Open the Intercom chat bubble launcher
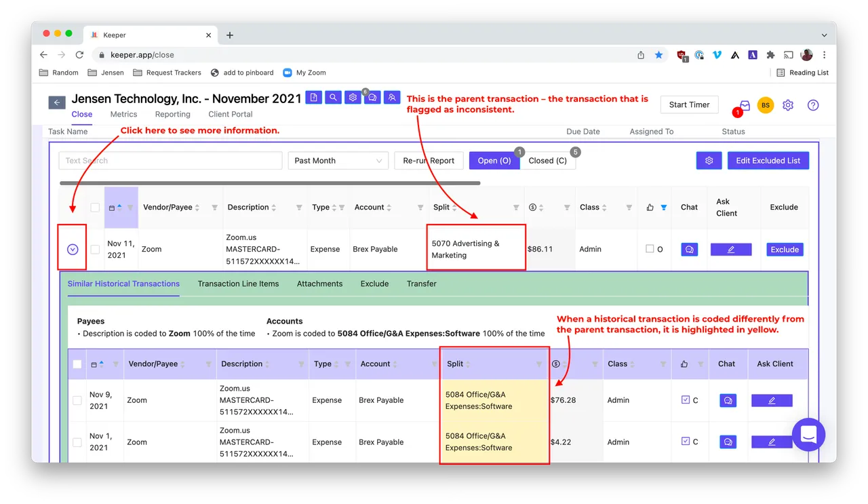Image resolution: width=868 pixels, height=504 pixels. coord(808,435)
